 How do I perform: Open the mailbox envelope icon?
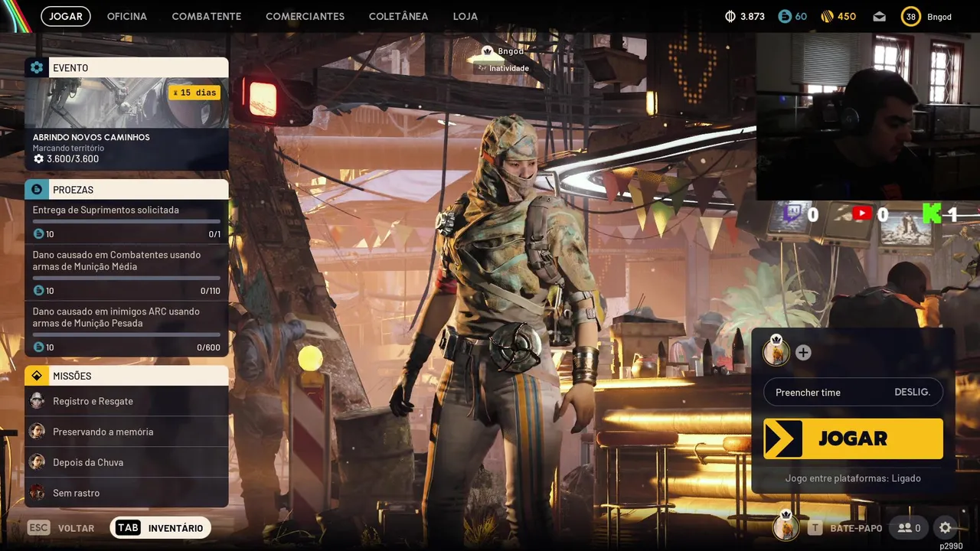click(x=880, y=16)
